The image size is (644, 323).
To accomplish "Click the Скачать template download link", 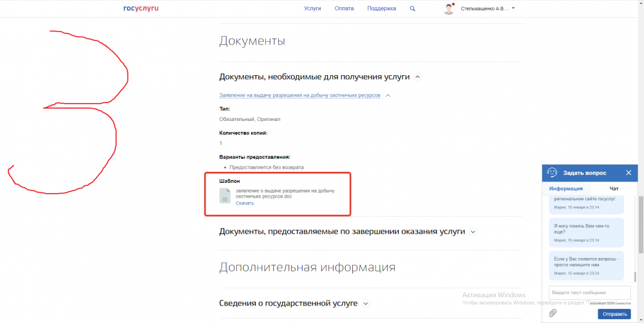I will [245, 203].
